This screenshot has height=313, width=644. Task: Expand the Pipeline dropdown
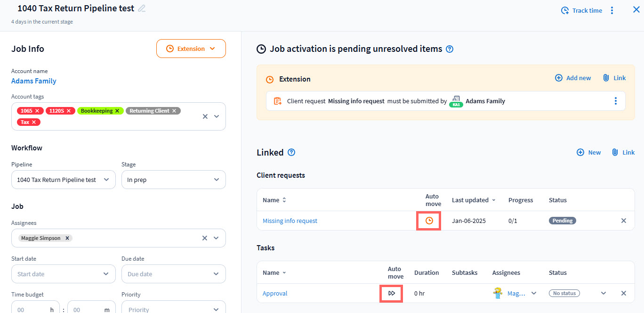point(64,180)
